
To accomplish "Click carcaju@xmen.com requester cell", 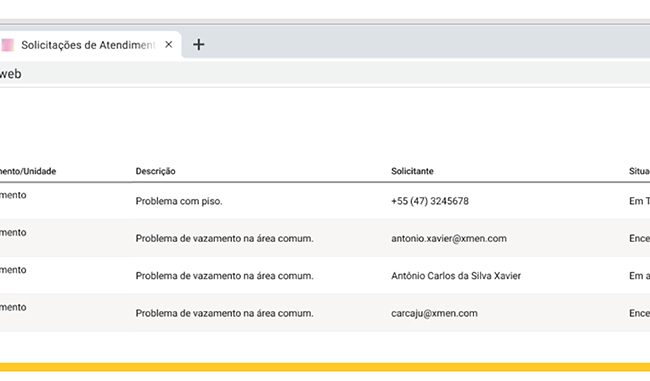I will [x=434, y=313].
